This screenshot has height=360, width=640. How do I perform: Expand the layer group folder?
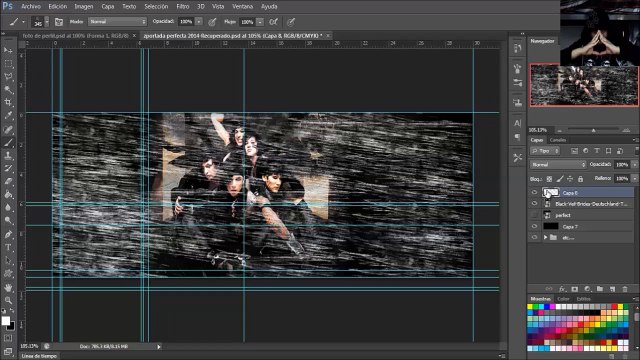pos(546,238)
